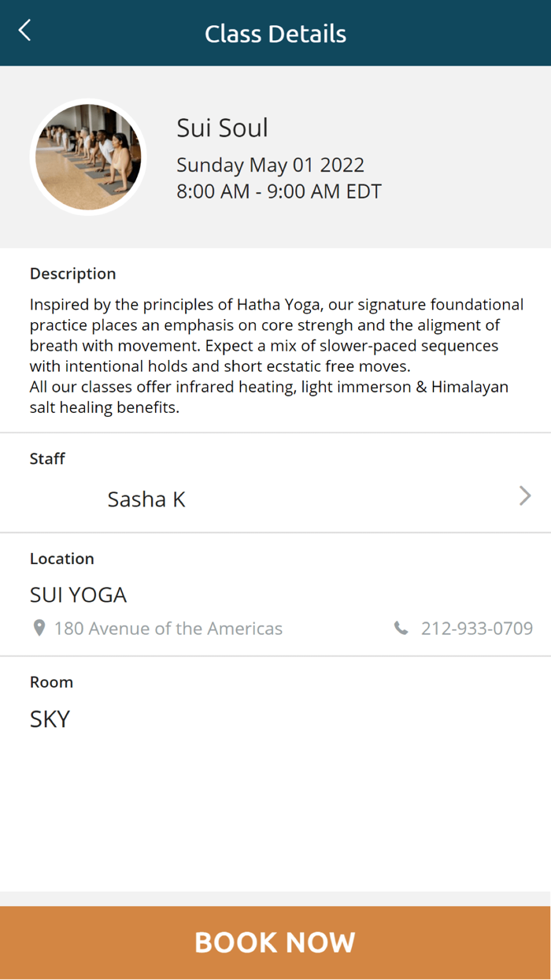
Task: Click the Class Details header title
Action: 275,34
